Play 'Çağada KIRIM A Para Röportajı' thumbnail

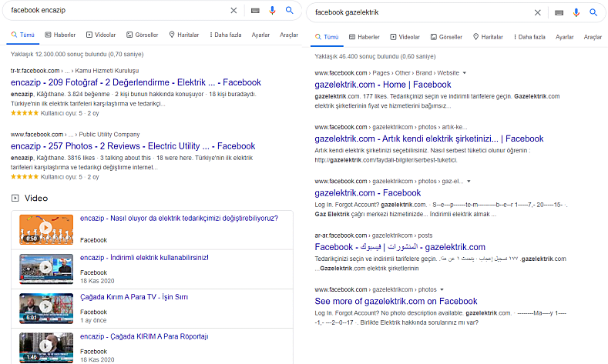[x=46, y=348]
